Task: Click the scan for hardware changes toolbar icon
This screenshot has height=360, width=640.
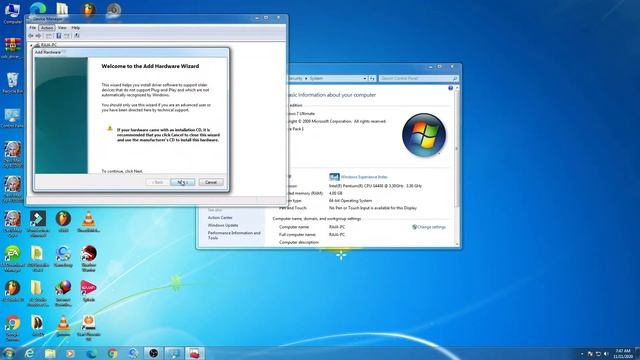Action: click(x=77, y=36)
